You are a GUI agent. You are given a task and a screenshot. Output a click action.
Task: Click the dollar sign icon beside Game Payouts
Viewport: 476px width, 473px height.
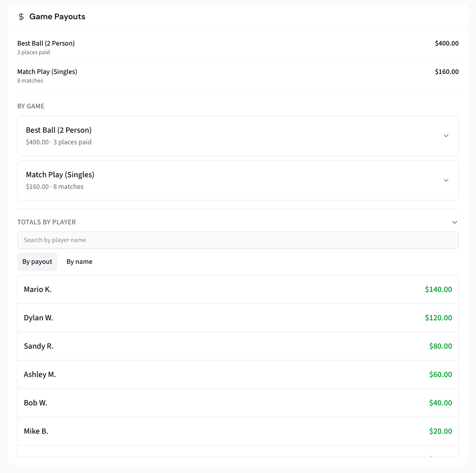point(21,17)
